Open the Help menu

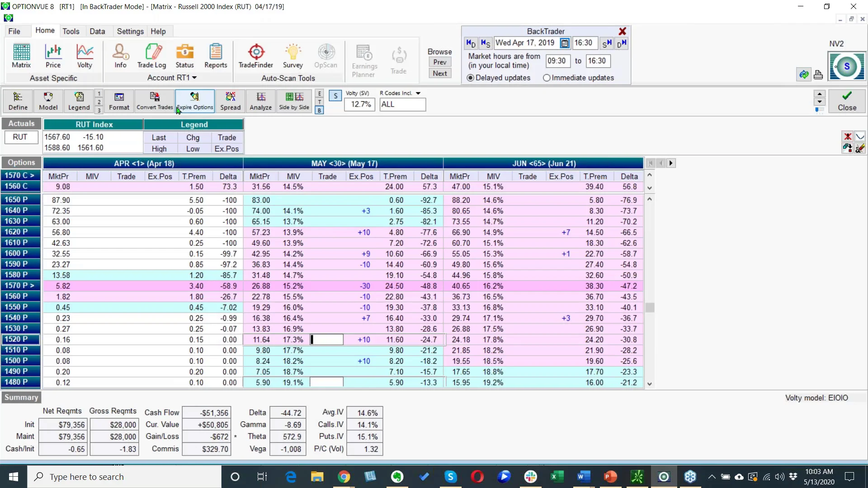(158, 31)
